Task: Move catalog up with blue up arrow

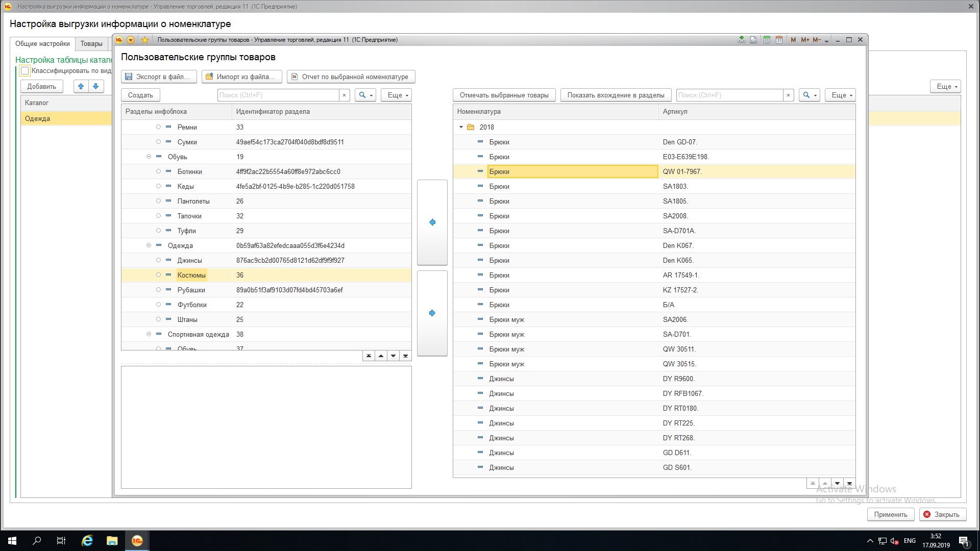Action: 81,86
